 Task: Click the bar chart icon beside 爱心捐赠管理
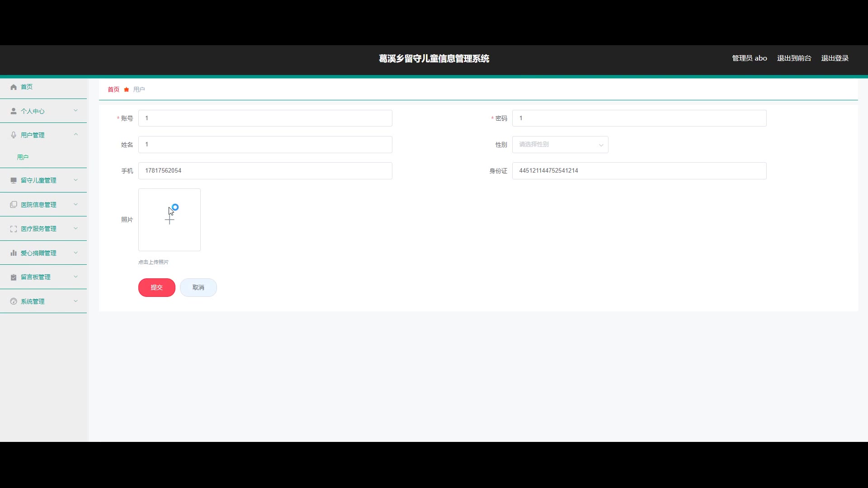(x=14, y=253)
